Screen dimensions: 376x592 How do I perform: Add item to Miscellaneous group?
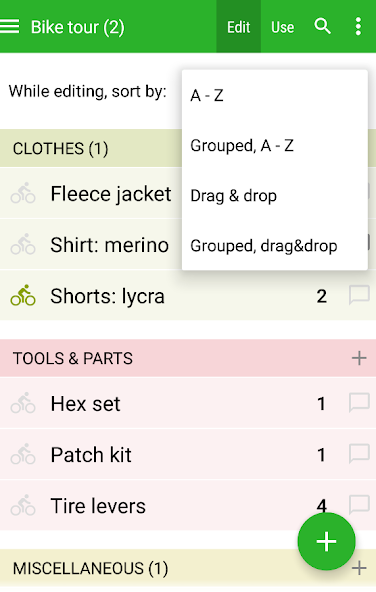pyautogui.click(x=359, y=568)
